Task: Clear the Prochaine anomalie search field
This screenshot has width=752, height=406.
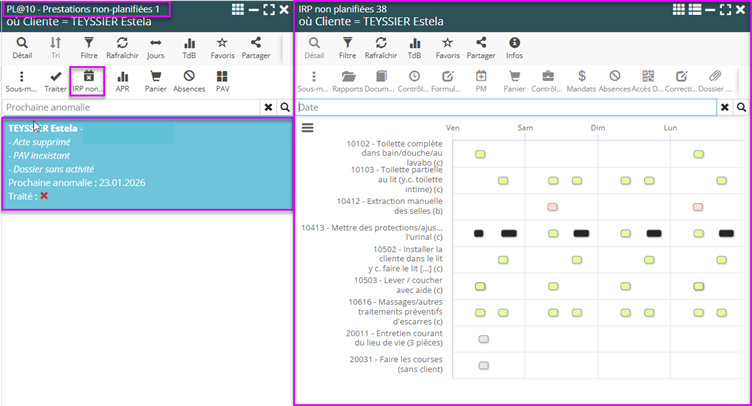Action: [x=268, y=107]
